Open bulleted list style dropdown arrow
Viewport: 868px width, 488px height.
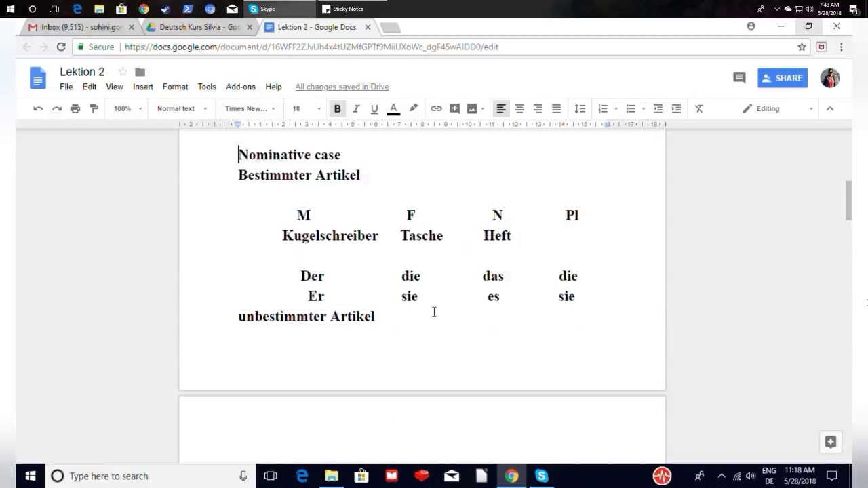click(x=644, y=108)
